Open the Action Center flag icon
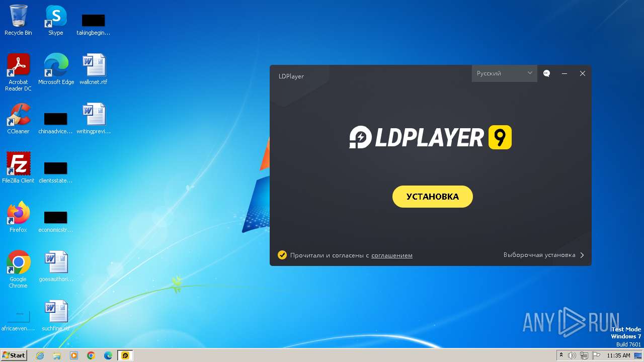The image size is (644, 362). click(596, 355)
